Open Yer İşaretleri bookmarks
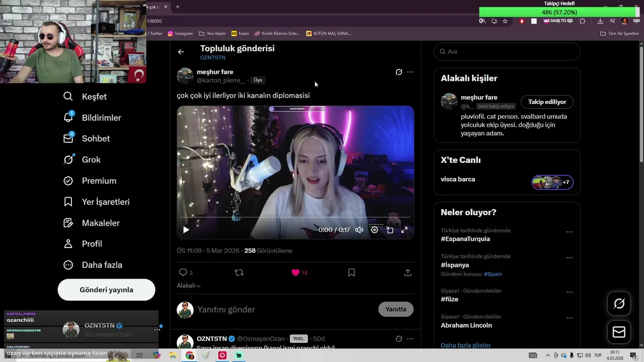Viewport: 644px width, 362px height. pos(97,202)
